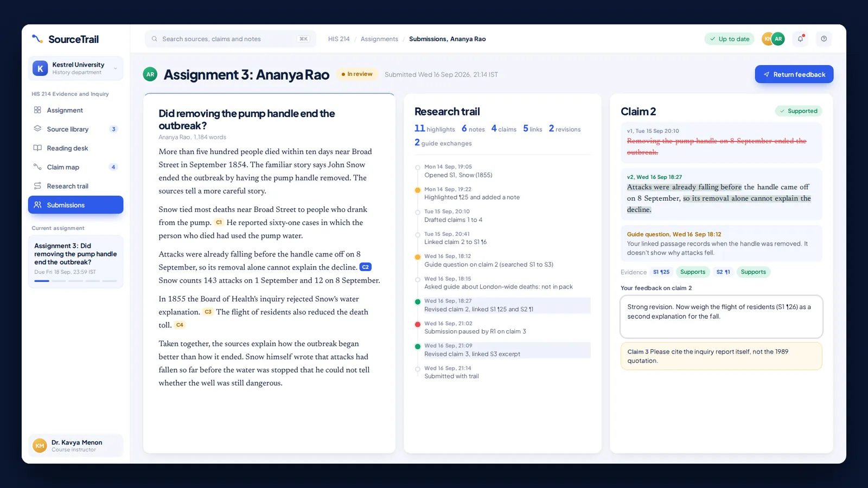Click the feedback text box for claim 2
The height and width of the screenshot is (488, 868).
721,317
